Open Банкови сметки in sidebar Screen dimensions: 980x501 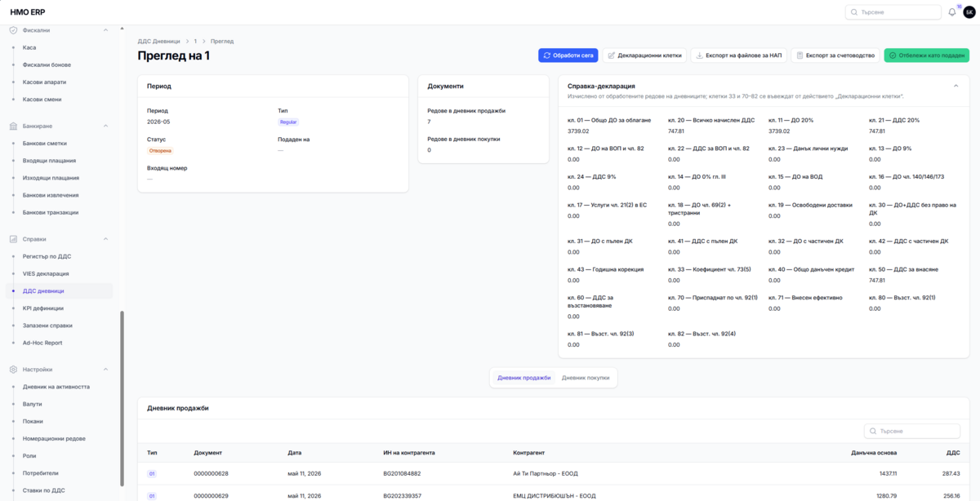point(60,144)
